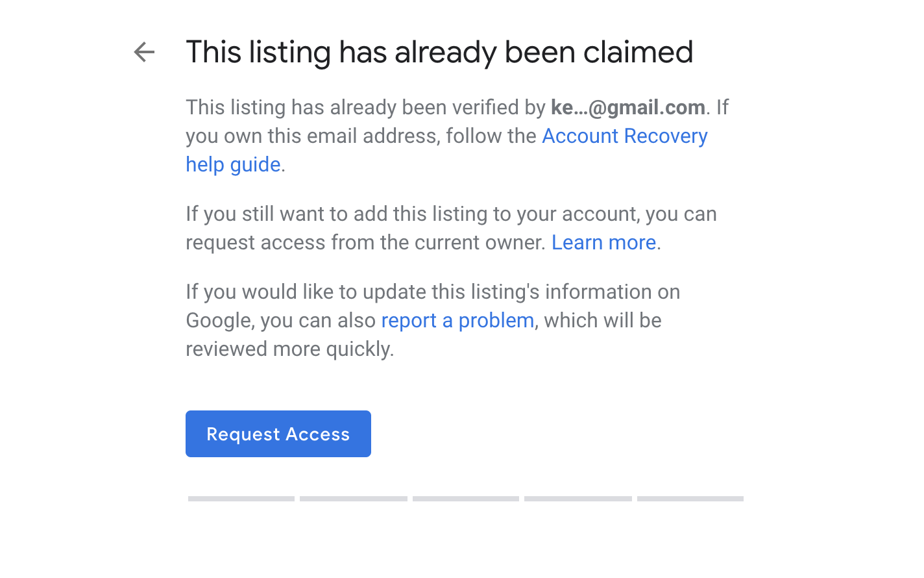The height and width of the screenshot is (578, 924).
Task: Select the fifth progress step segment
Action: [690, 499]
